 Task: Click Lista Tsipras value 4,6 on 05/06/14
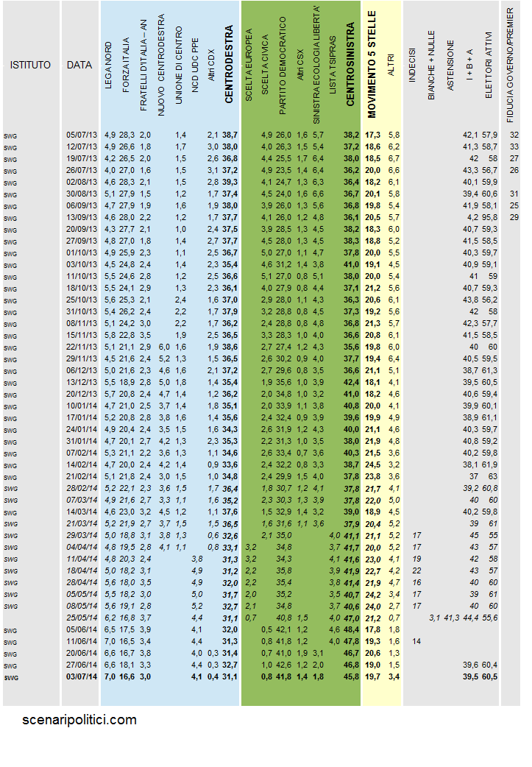point(335,629)
